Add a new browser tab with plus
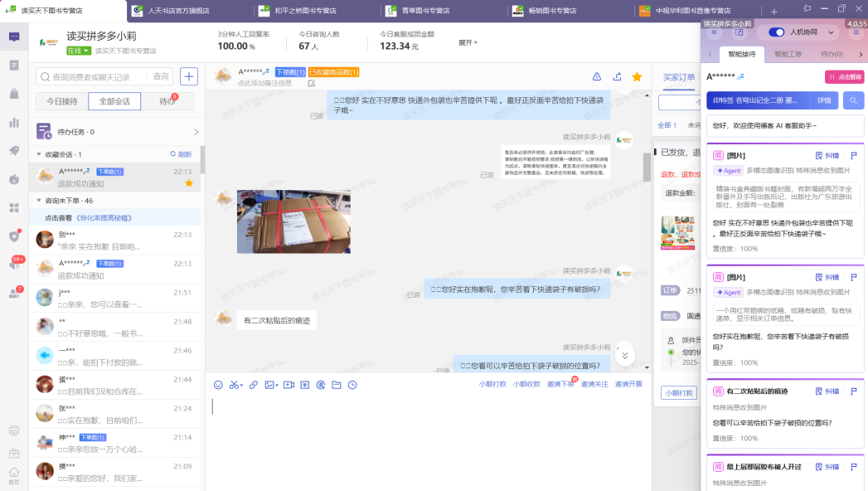This screenshot has height=491, width=868. [x=773, y=11]
